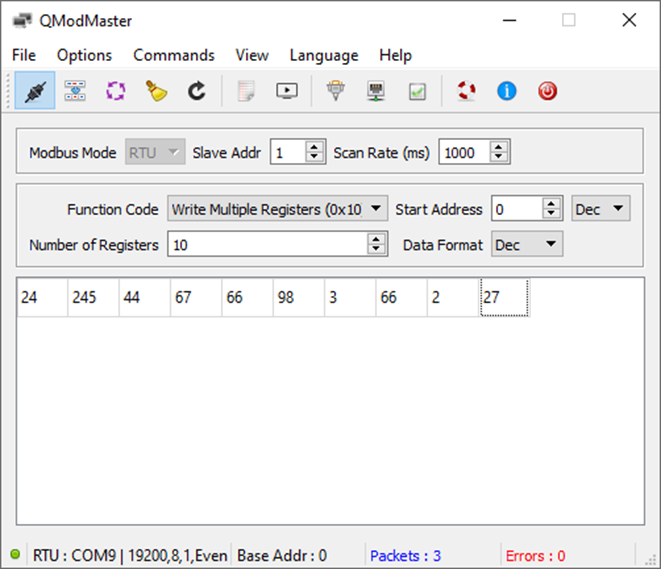
Task: Click the Base Addr : 0 status text
Action: (x=282, y=556)
